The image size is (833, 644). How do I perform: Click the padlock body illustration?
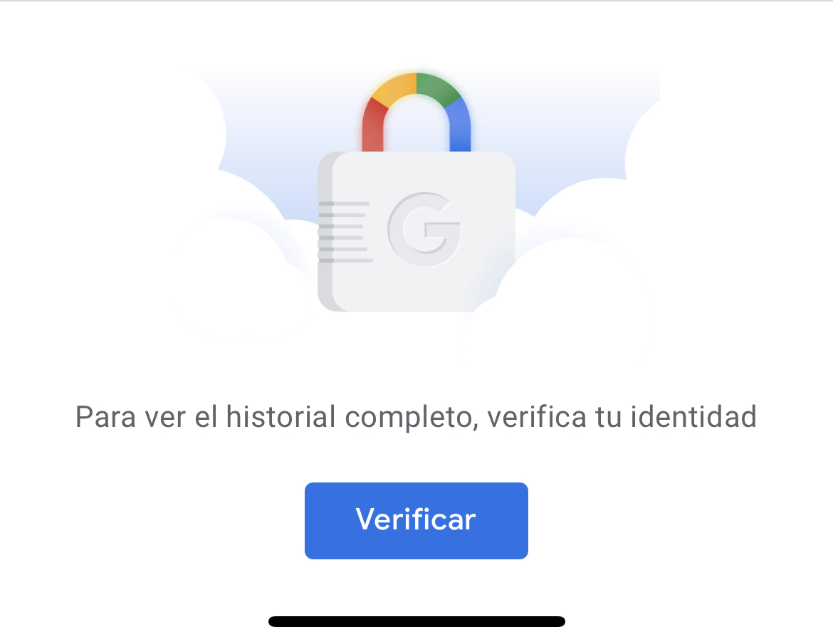coord(416,231)
